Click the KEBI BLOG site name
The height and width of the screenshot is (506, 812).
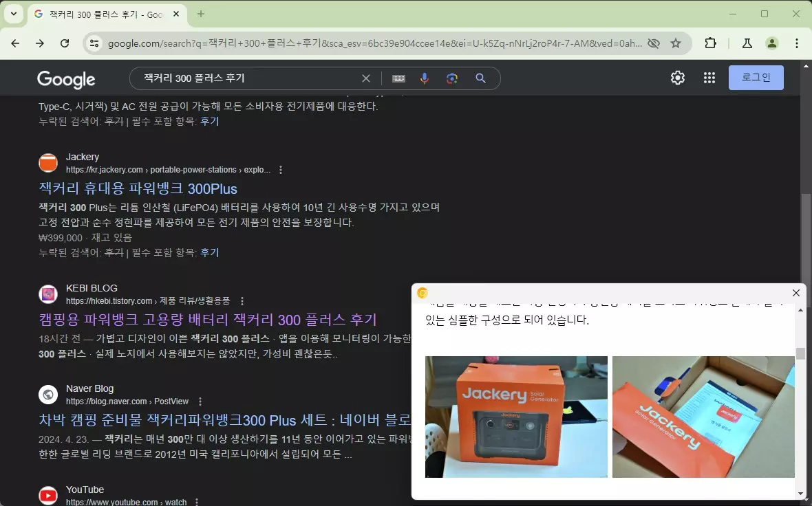click(x=92, y=288)
